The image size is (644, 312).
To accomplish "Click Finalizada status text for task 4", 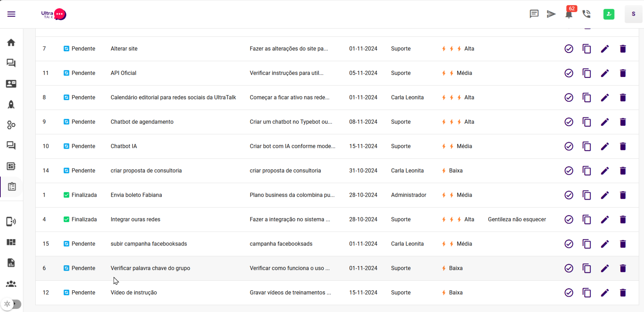I will coord(84,219).
